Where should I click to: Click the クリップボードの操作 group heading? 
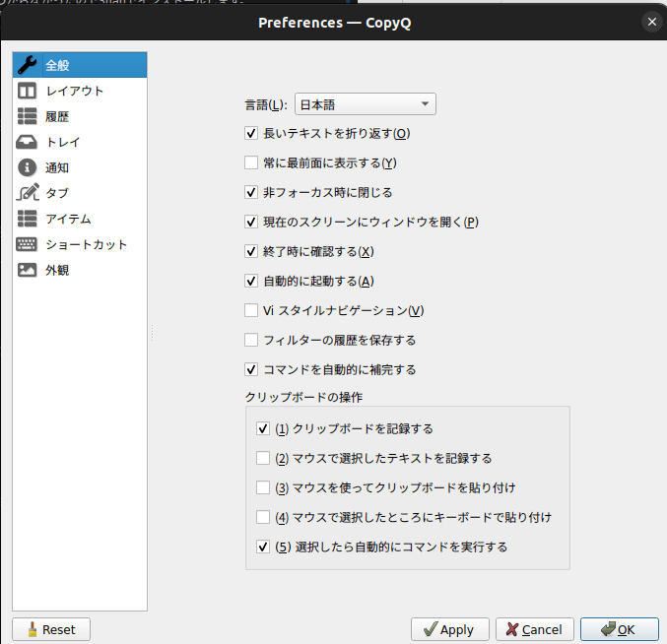(303, 397)
